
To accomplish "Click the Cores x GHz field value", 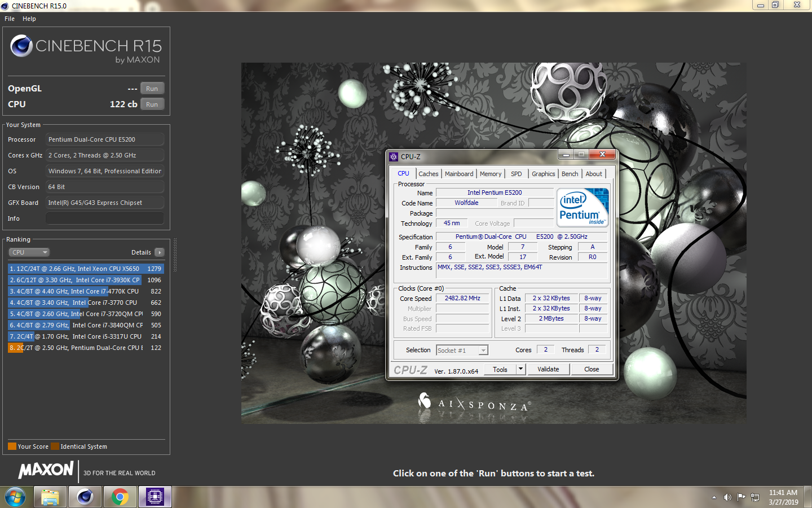I will coord(105,155).
